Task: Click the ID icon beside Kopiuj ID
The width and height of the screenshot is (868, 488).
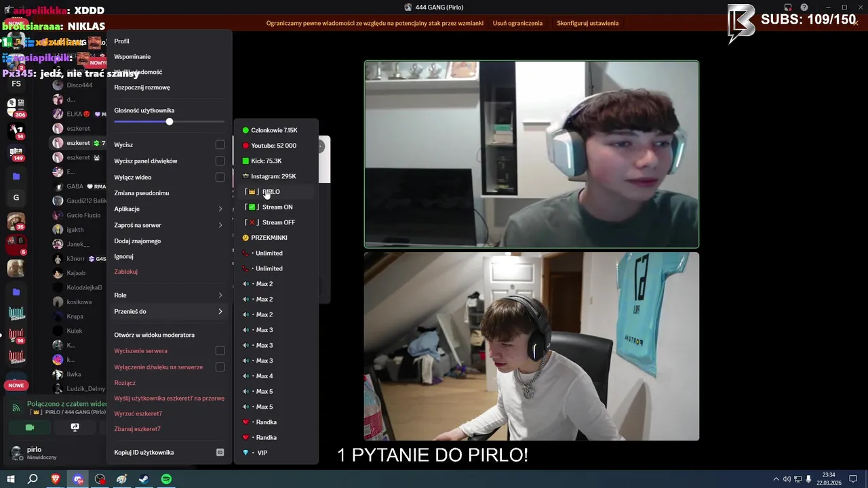Action: pyautogui.click(x=220, y=452)
